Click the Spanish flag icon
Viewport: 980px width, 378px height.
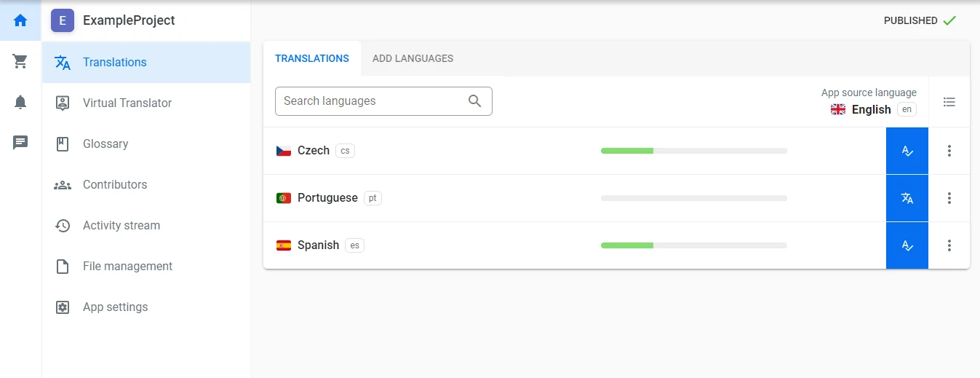[x=284, y=245]
